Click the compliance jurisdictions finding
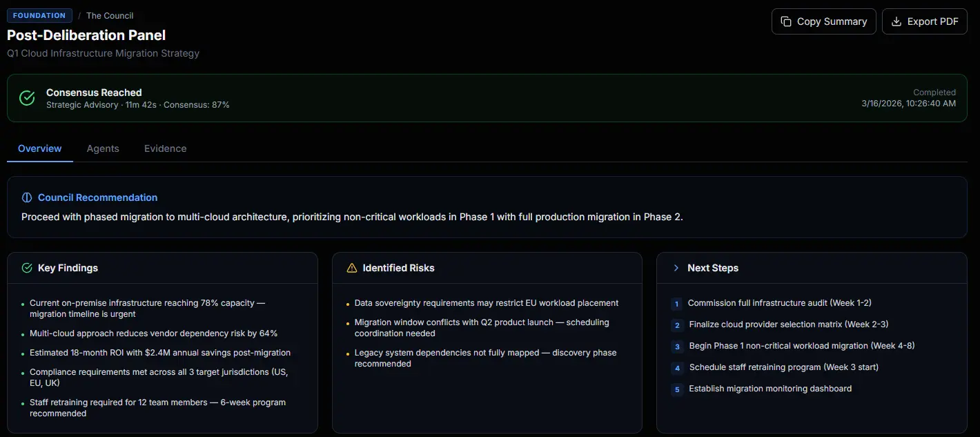The width and height of the screenshot is (980, 437). coord(159,378)
